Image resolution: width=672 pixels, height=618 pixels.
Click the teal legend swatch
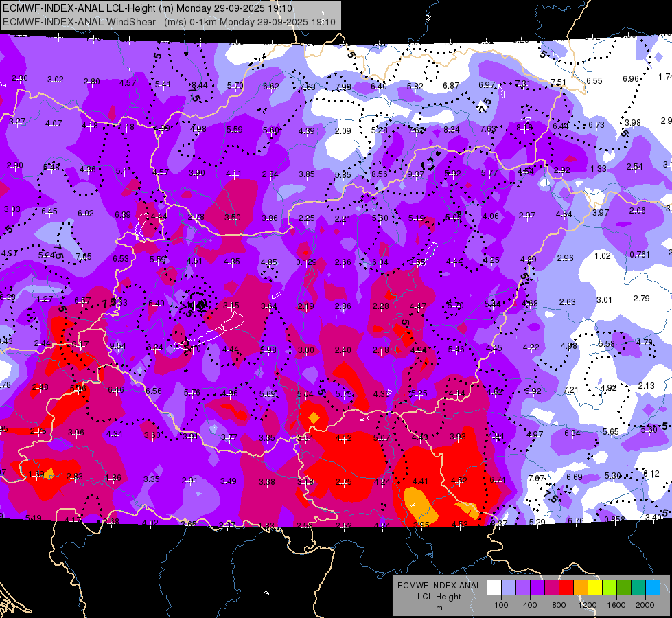[x=638, y=588]
